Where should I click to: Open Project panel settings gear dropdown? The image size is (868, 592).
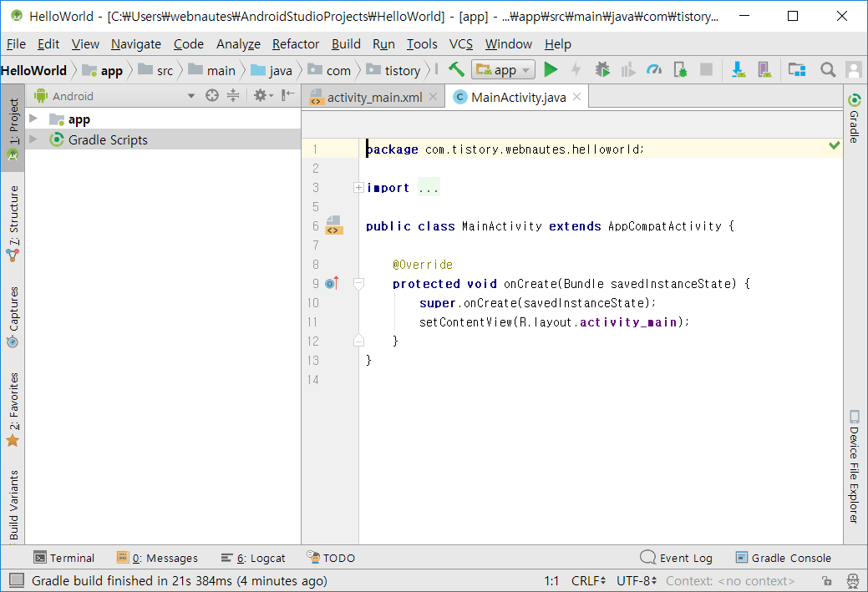click(x=263, y=96)
